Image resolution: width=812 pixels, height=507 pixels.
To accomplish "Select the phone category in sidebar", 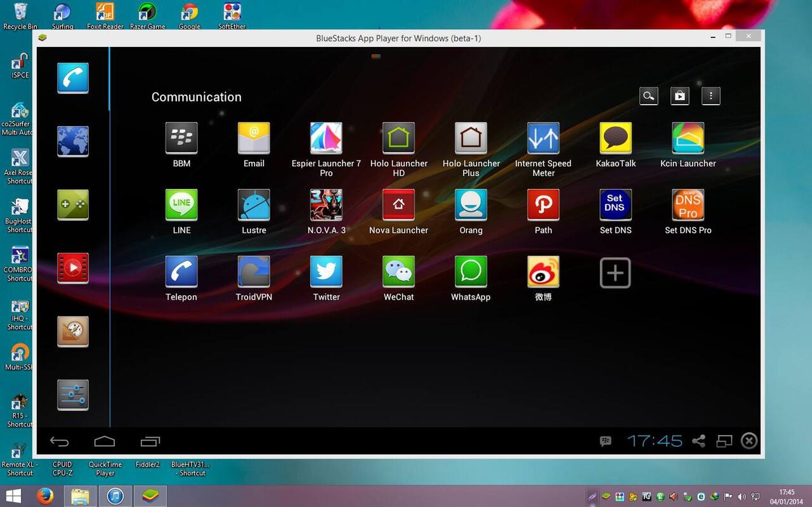I will [x=73, y=77].
